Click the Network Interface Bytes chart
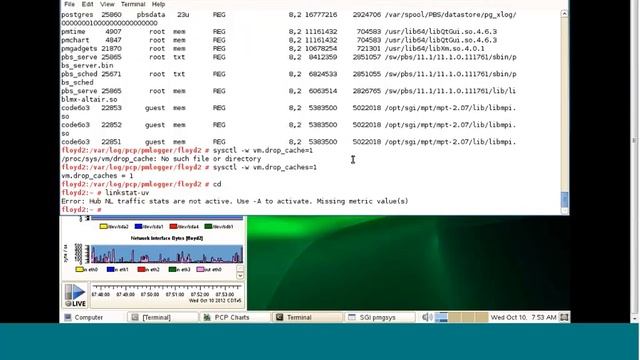Viewport: 640px width, 360px height. pyautogui.click(x=167, y=254)
